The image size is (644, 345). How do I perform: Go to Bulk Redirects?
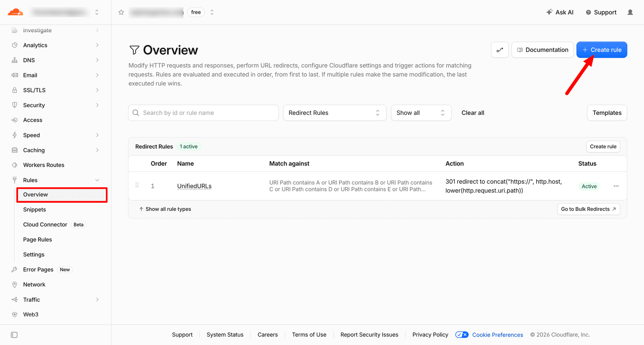tap(588, 209)
